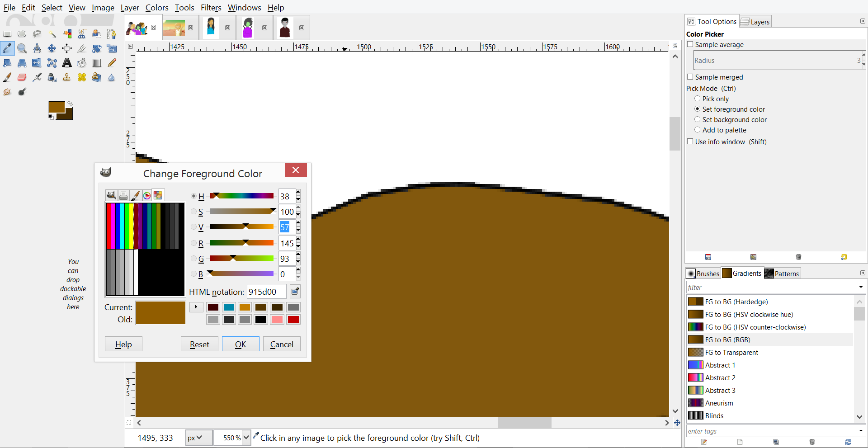Select the Dodge/Burn tool
The width and height of the screenshot is (868, 448).
click(22, 92)
